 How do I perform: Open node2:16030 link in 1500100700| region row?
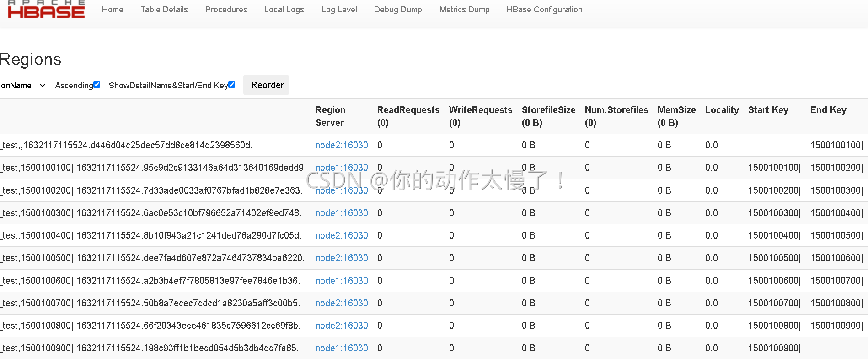[x=342, y=303]
